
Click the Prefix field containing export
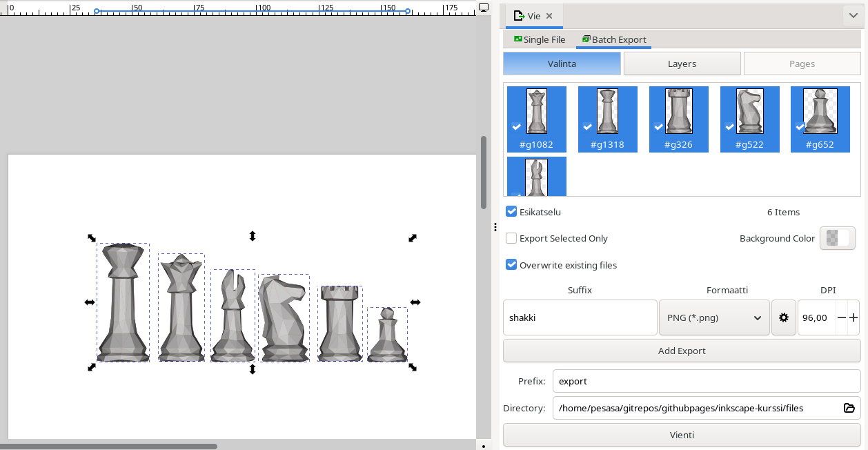click(x=707, y=381)
